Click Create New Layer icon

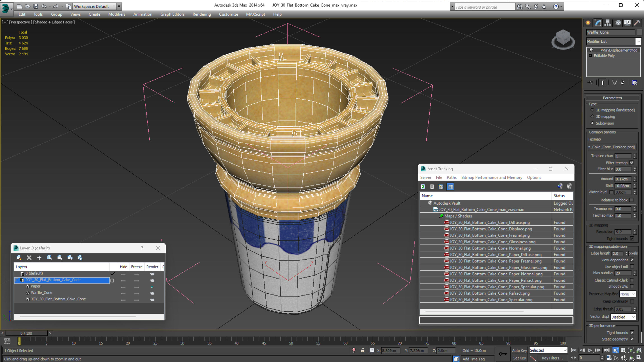pos(19,258)
